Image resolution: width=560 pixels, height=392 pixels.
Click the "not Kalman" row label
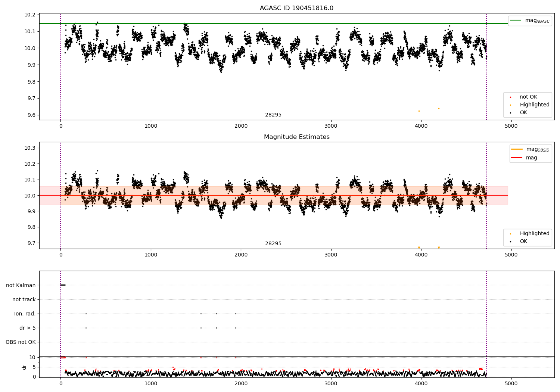tap(21, 285)
